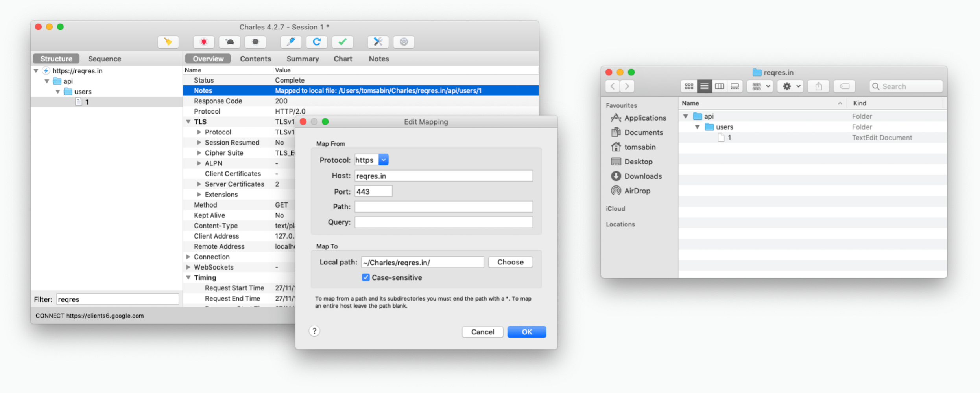Click the Finder Search field
Screen dimensions: 980x393
pos(906,86)
